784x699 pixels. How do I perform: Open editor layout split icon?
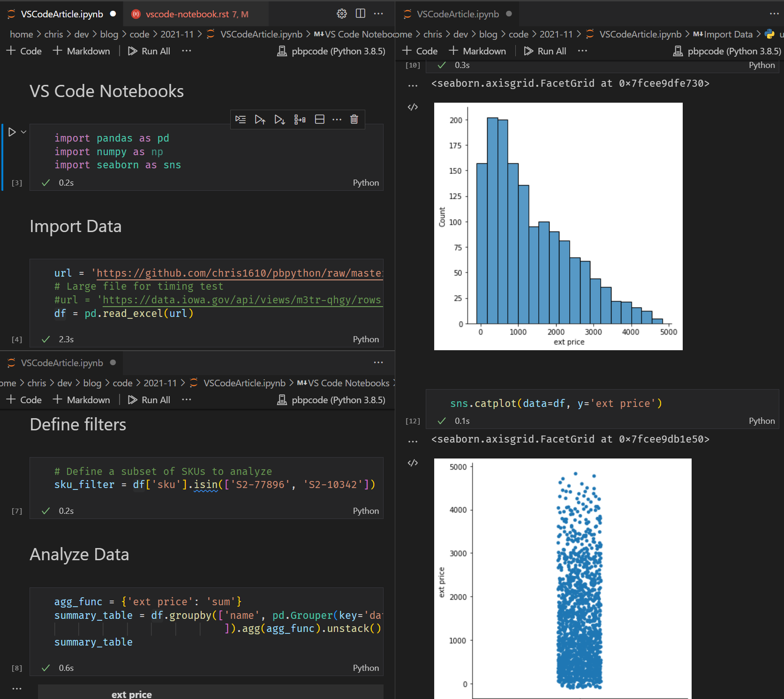[x=360, y=14]
